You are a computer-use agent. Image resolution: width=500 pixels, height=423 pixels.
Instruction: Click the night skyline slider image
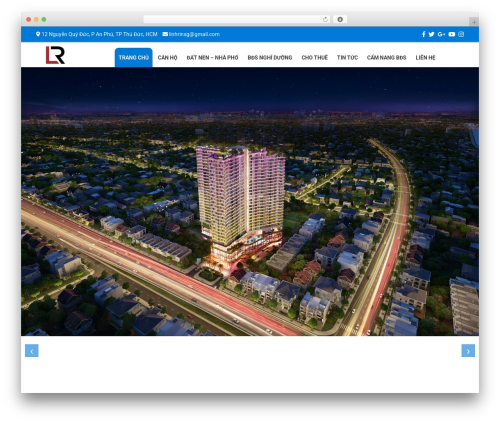point(250,201)
